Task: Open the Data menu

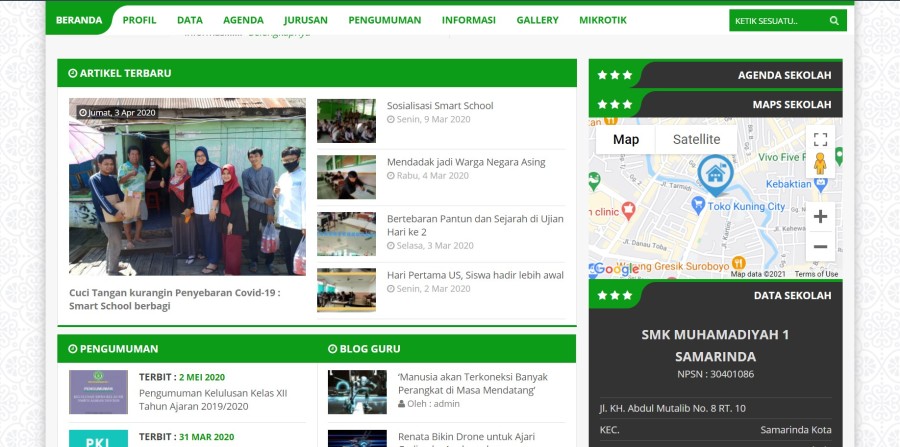Action: tap(189, 20)
